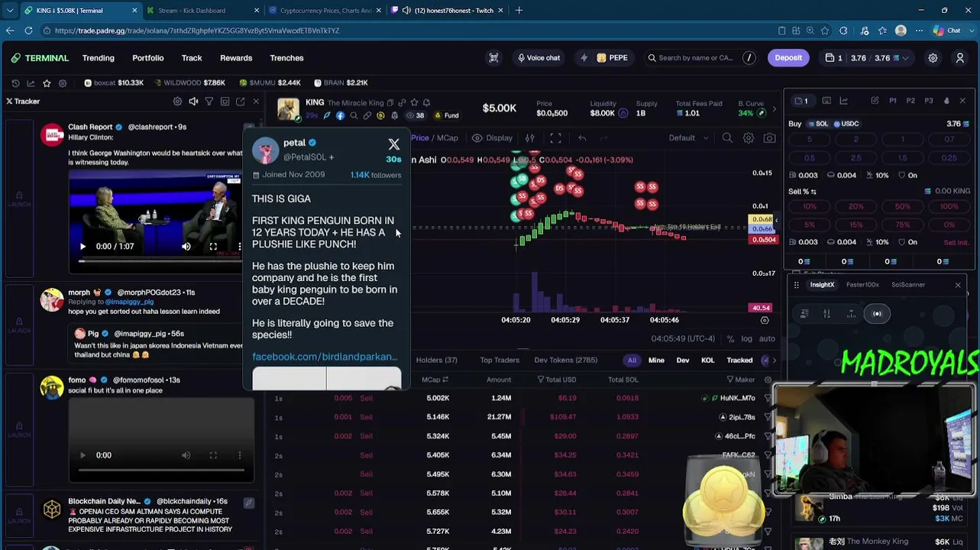Expand more token stats chevron
The height and width of the screenshot is (550, 980).
(x=774, y=109)
